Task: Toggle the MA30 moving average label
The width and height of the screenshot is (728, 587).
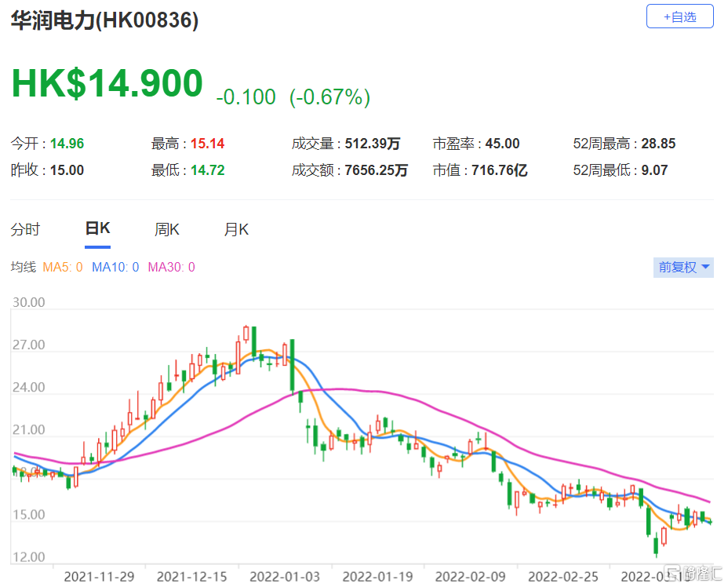Action: [171, 268]
